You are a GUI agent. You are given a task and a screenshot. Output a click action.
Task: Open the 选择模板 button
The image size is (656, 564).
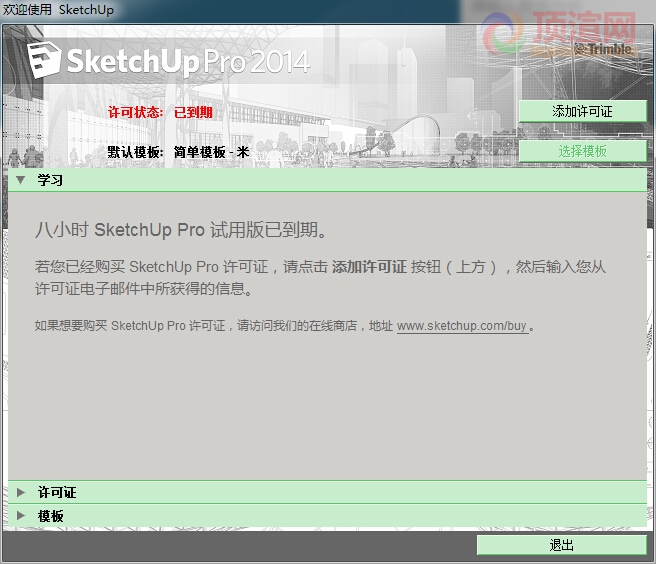582,151
